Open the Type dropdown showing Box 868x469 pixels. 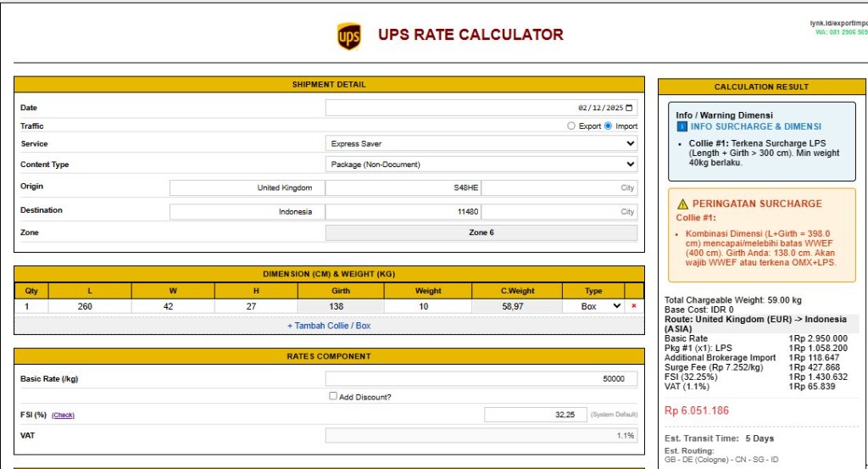pos(600,306)
